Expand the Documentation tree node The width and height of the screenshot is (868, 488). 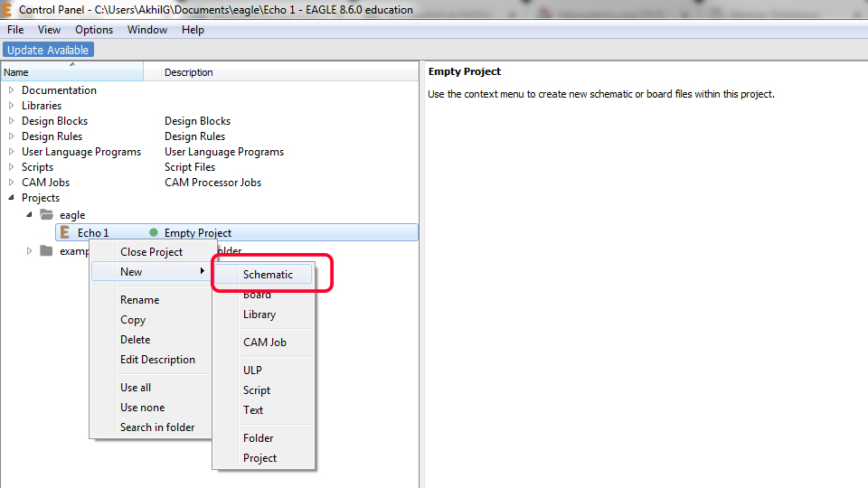(11, 89)
